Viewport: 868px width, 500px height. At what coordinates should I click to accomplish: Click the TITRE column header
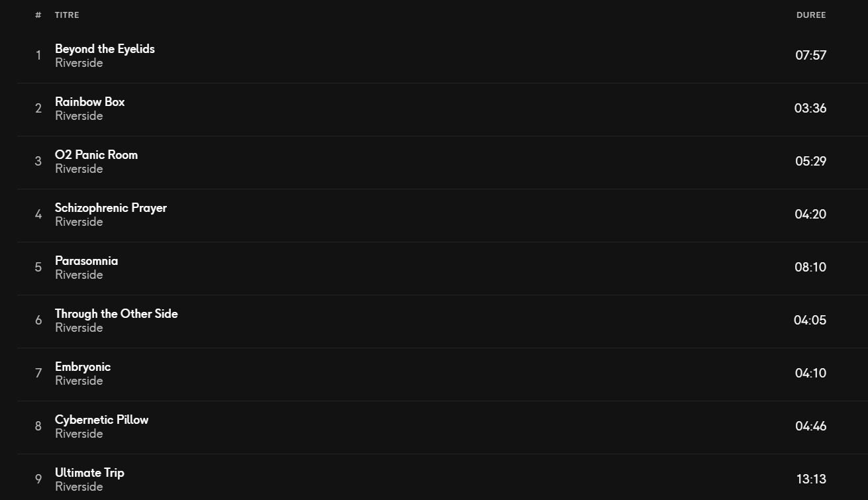point(67,15)
